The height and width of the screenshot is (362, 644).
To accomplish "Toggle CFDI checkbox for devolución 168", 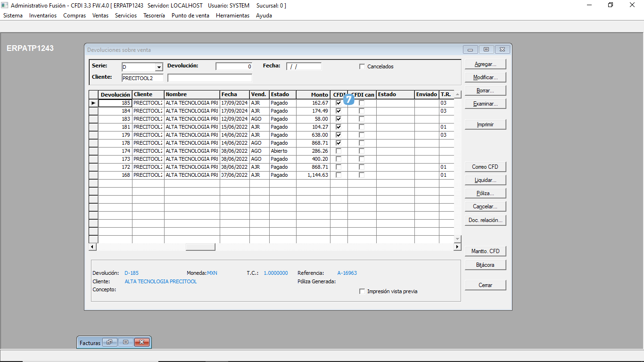I will tap(339, 175).
